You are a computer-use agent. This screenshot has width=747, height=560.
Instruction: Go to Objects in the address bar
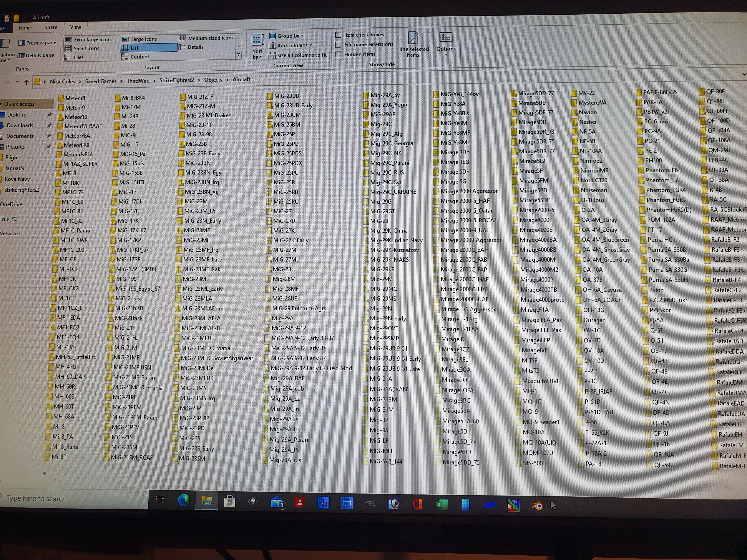[x=213, y=80]
